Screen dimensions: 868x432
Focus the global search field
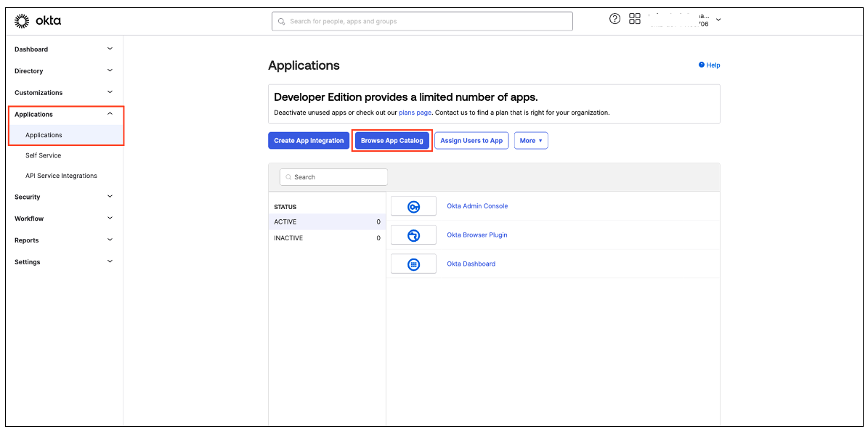pyautogui.click(x=422, y=22)
